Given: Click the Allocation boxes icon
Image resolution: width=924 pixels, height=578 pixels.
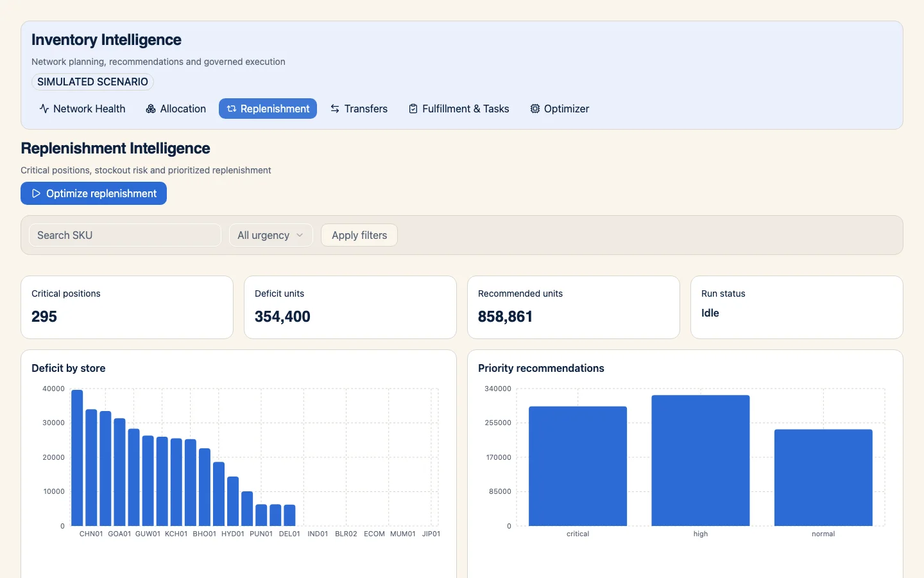Looking at the screenshot, I should pos(151,109).
